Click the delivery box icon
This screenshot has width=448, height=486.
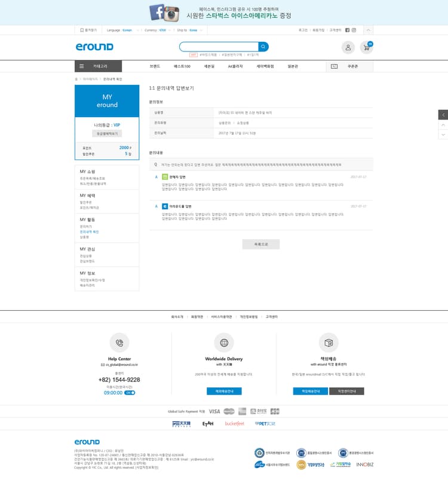[x=329, y=343]
